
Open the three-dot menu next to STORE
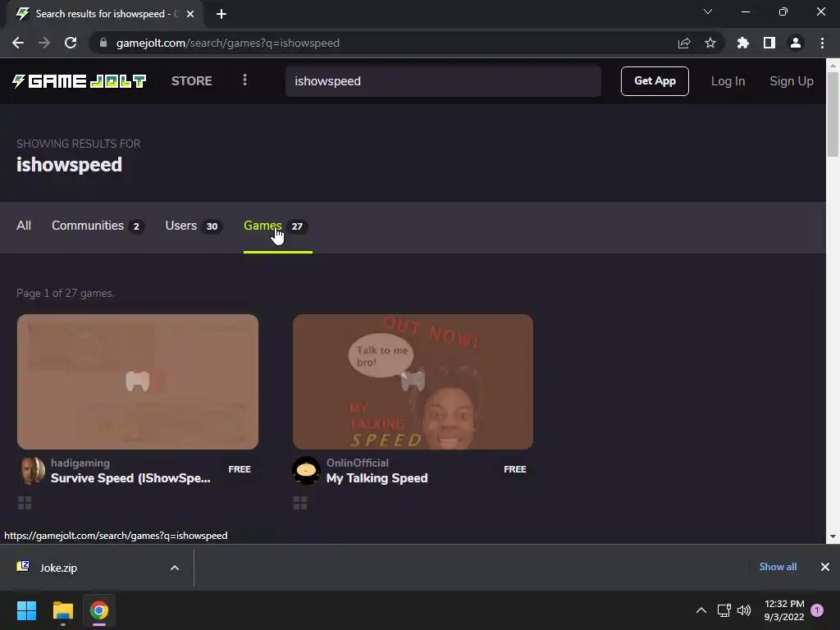pyautogui.click(x=244, y=80)
